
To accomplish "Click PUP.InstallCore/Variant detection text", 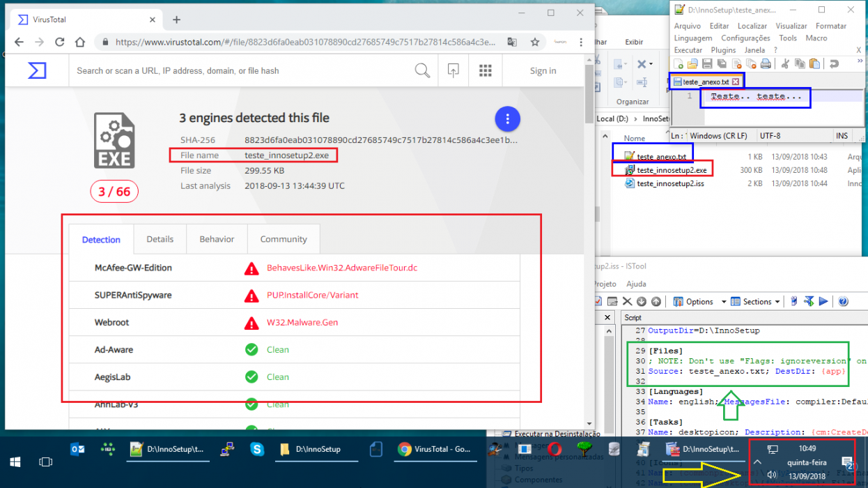I will pyautogui.click(x=313, y=295).
